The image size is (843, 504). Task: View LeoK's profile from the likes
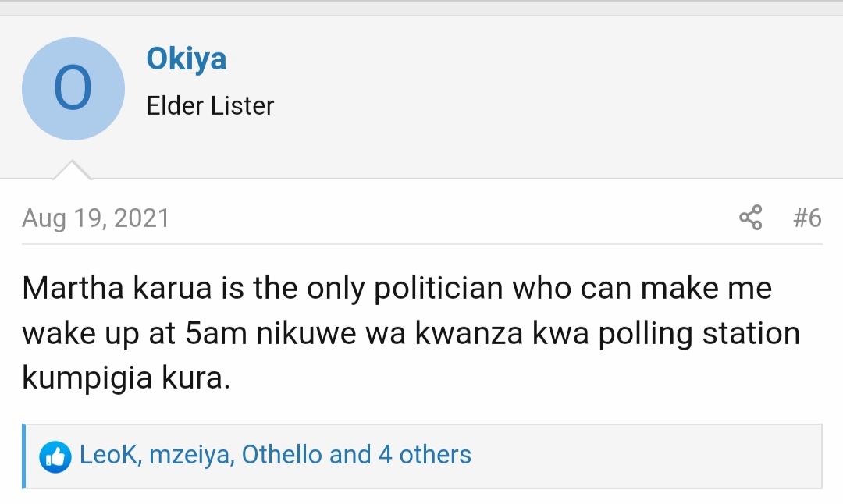click(x=109, y=455)
